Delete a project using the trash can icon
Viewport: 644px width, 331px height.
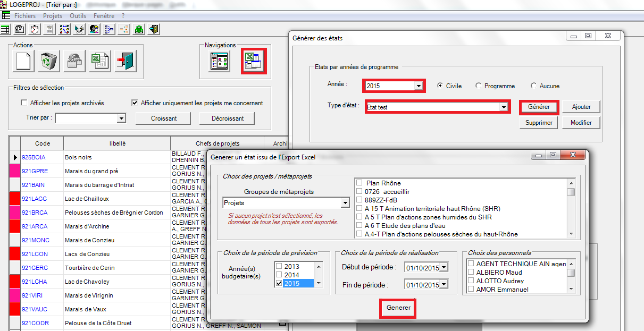(49, 61)
